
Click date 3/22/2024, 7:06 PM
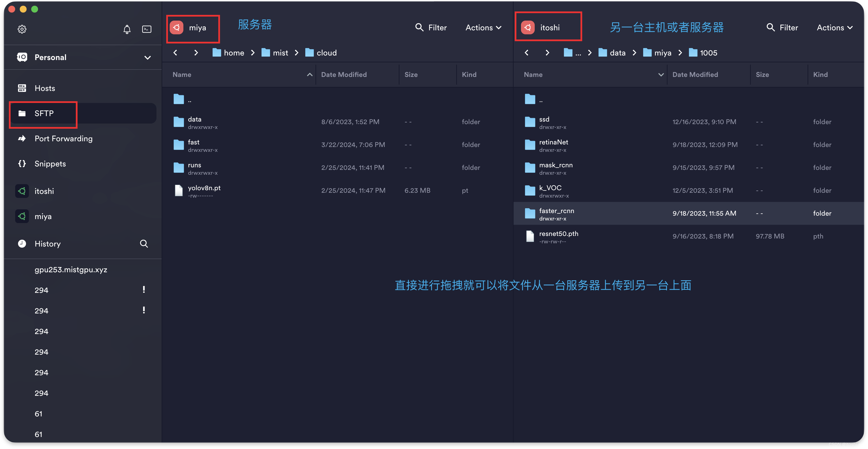(x=353, y=145)
